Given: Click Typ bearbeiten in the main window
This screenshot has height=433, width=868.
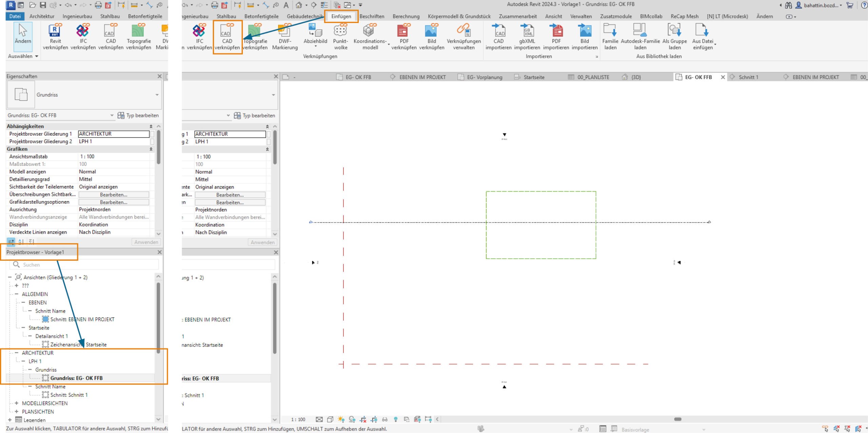Looking at the screenshot, I should (x=255, y=116).
